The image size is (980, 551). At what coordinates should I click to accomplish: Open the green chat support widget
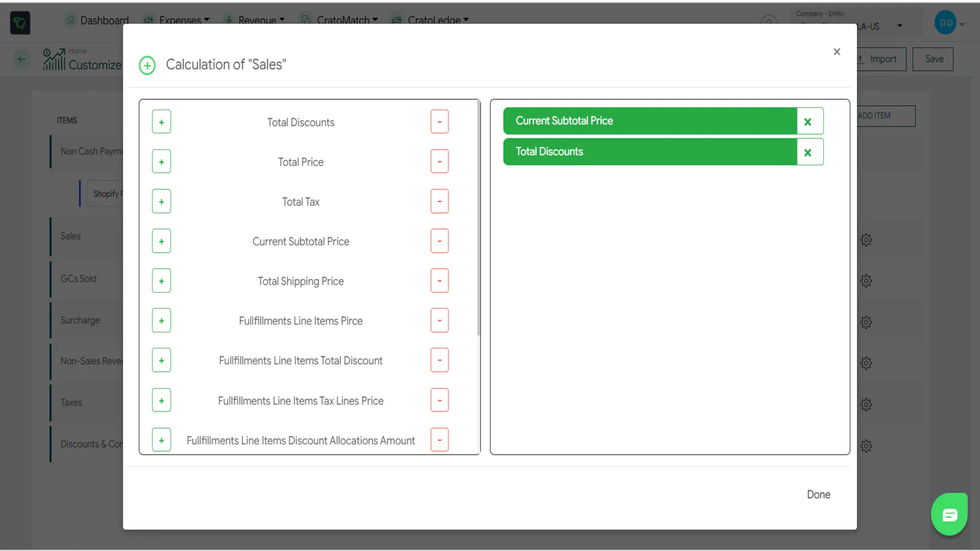pos(949,514)
